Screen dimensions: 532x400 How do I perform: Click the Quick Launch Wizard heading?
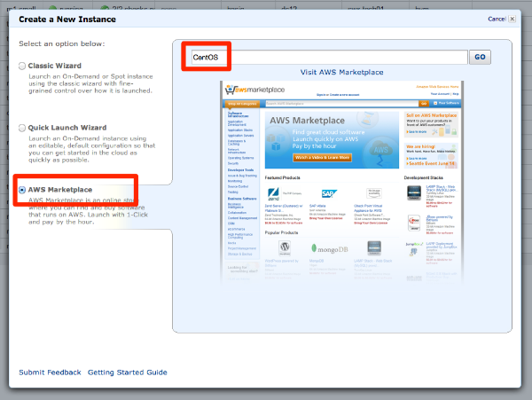click(x=67, y=128)
